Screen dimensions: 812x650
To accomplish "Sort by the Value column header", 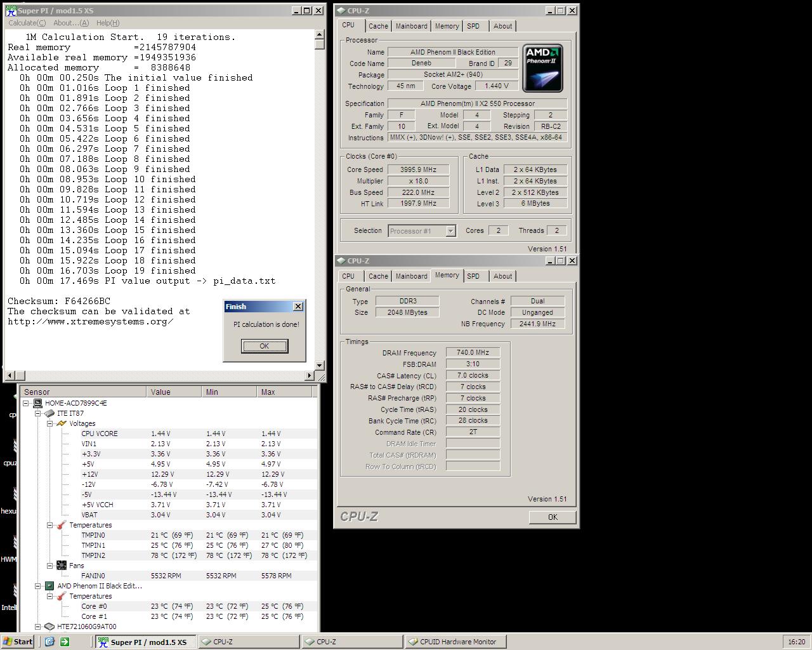I will point(174,392).
